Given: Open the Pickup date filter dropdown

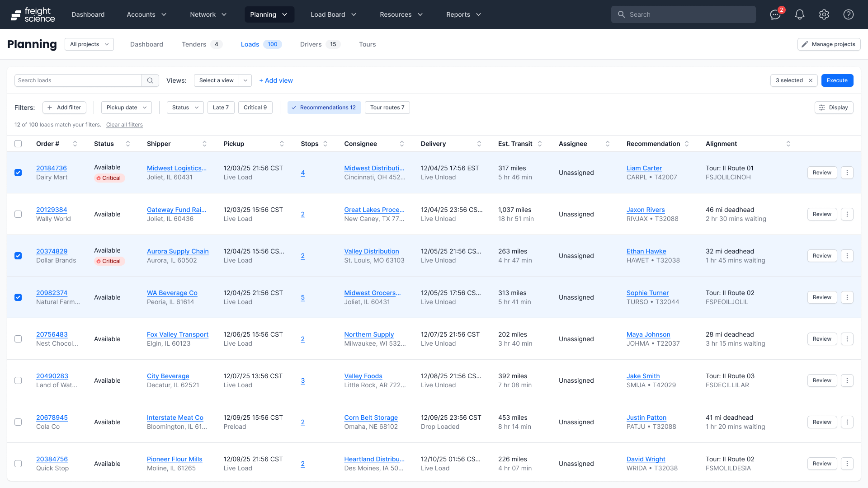Looking at the screenshot, I should 126,108.
